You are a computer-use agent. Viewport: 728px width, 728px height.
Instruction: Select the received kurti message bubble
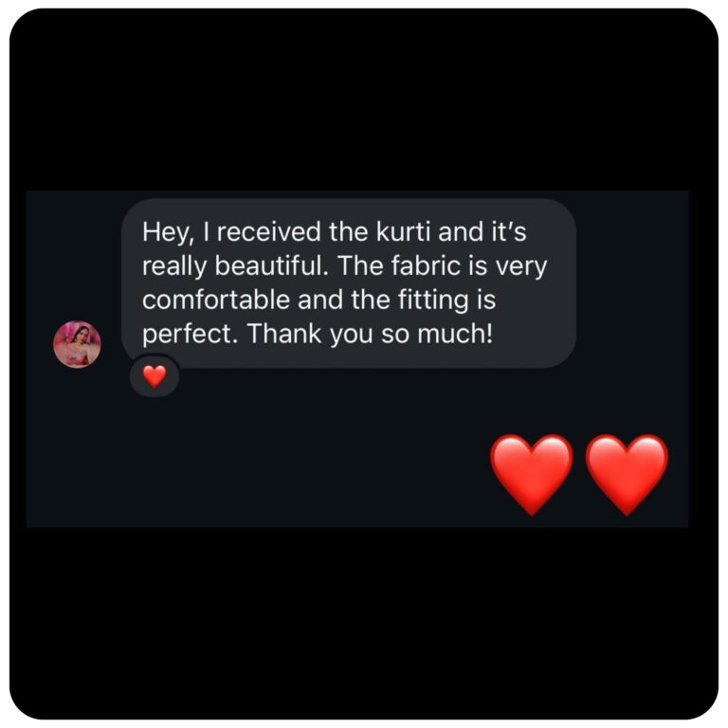coord(349,283)
